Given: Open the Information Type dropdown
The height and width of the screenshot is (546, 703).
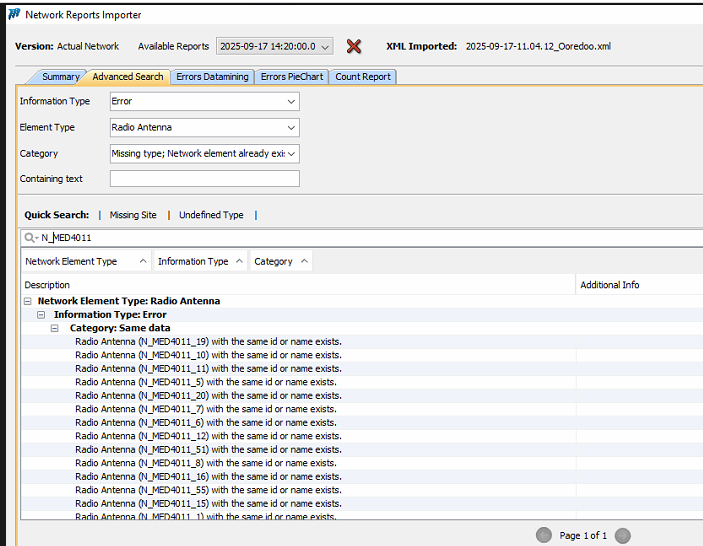Looking at the screenshot, I should tap(291, 101).
